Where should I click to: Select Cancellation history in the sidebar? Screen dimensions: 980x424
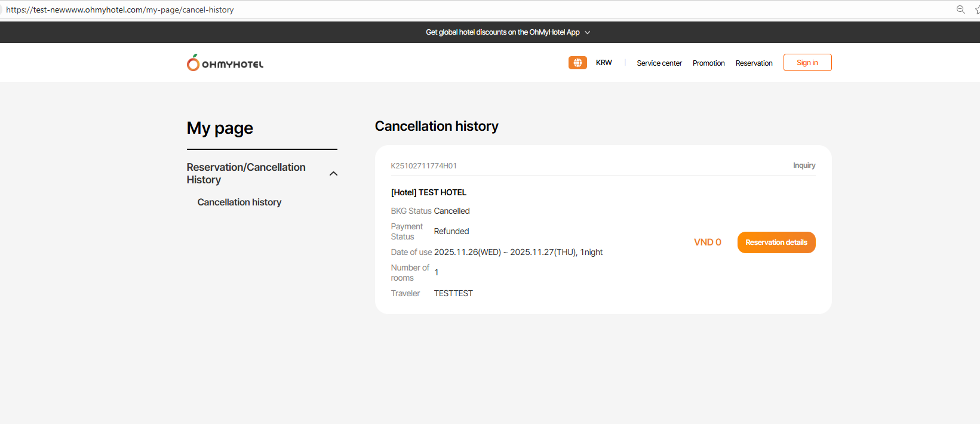[x=239, y=202]
